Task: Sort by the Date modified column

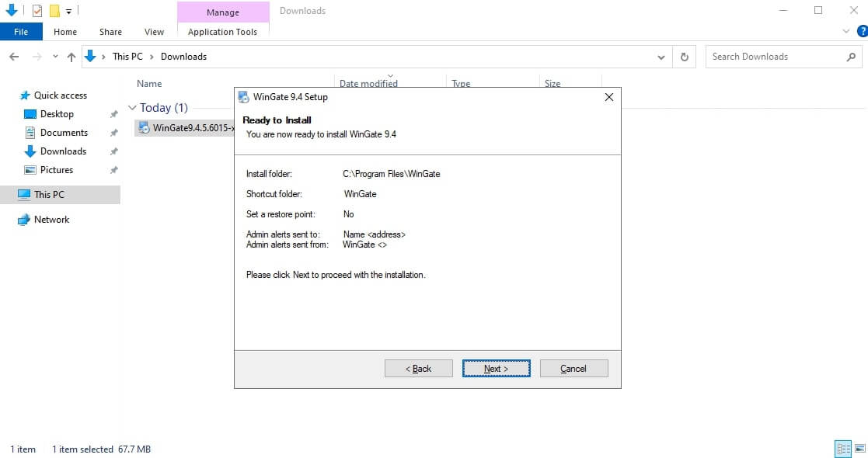Action: click(368, 84)
